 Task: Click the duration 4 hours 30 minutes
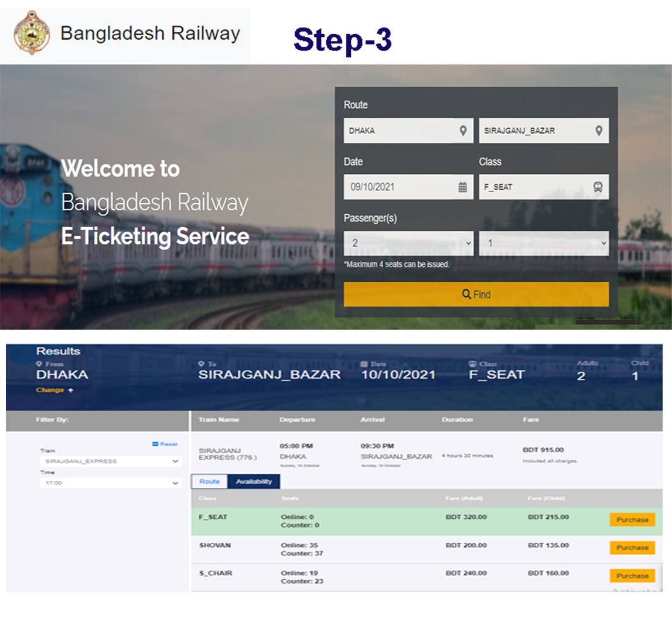click(x=468, y=456)
